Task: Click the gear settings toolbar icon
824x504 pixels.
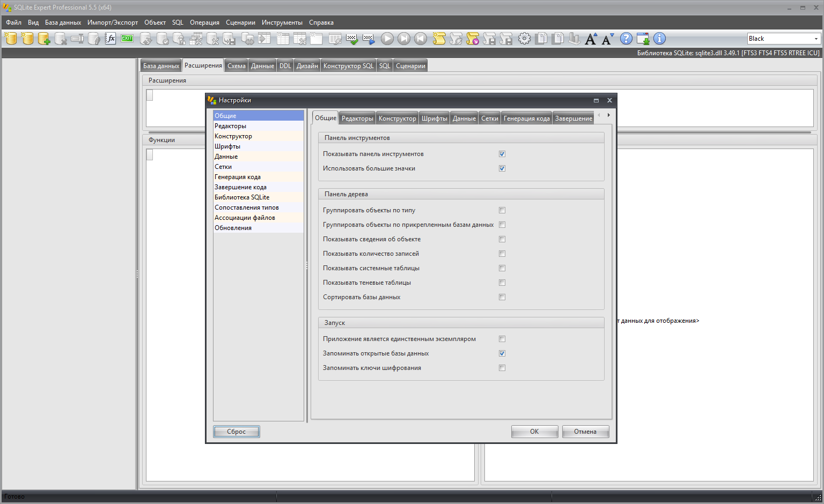Action: click(x=524, y=39)
